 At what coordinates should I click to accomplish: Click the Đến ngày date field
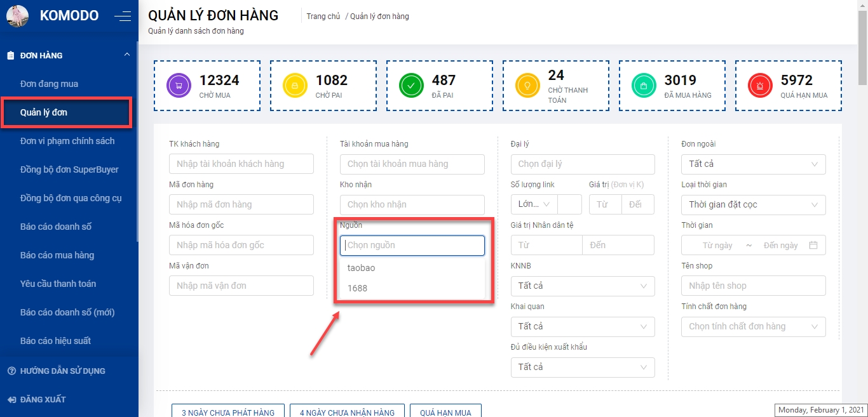coord(780,245)
